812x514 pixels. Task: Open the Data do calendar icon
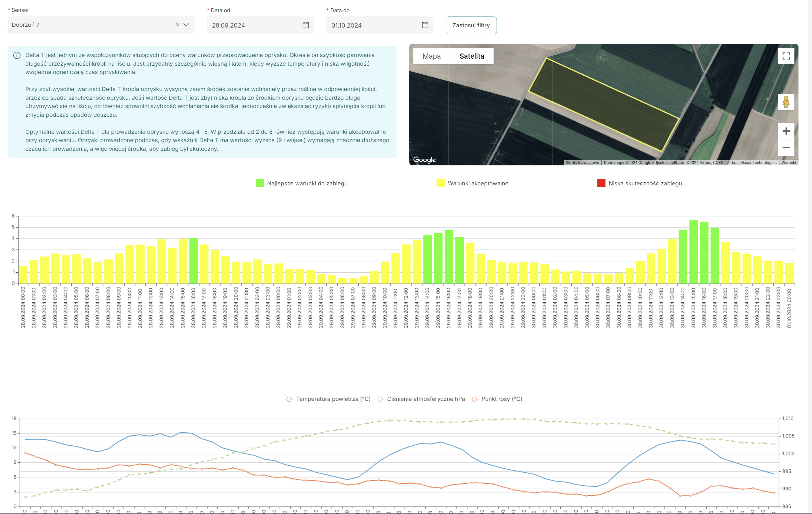425,25
